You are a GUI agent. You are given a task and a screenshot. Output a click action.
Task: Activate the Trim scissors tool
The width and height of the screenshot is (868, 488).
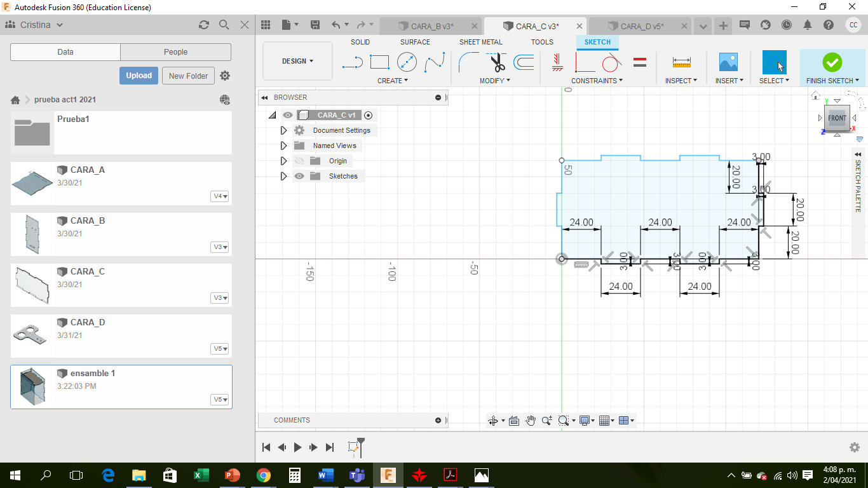pyautogui.click(x=497, y=62)
